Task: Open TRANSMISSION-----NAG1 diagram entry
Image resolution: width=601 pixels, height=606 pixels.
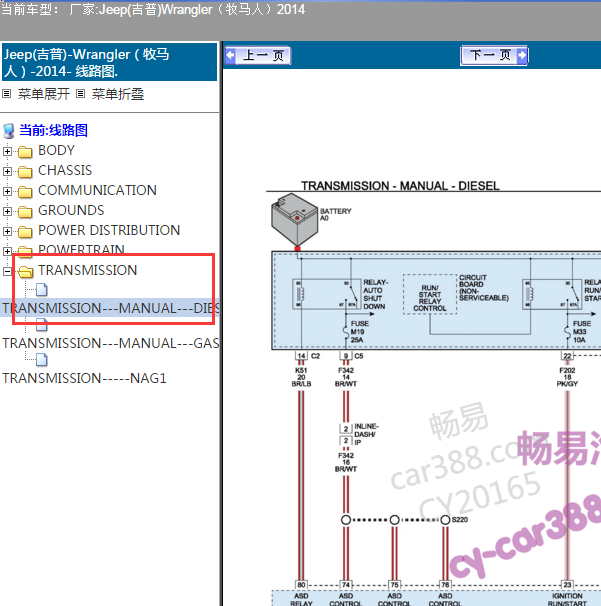Action: pos(84,378)
